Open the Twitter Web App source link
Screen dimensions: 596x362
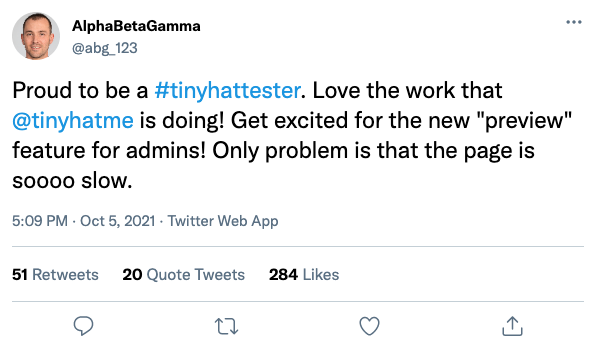point(223,221)
